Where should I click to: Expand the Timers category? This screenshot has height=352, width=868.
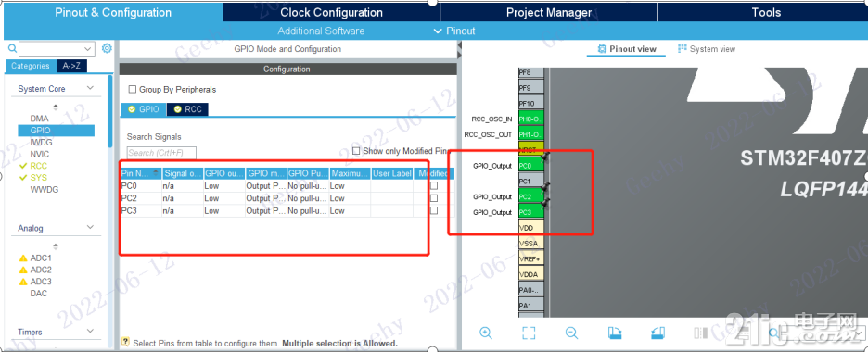(x=90, y=332)
